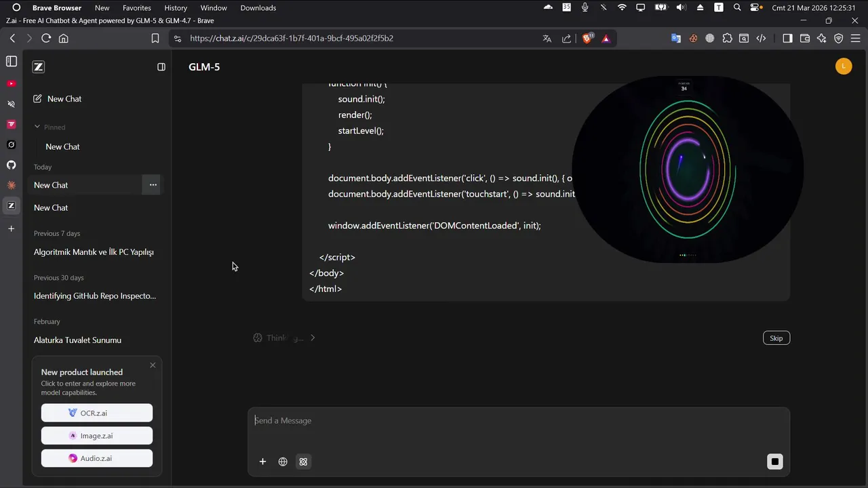Open the History menu
Image resolution: width=868 pixels, height=488 pixels.
pos(176,8)
